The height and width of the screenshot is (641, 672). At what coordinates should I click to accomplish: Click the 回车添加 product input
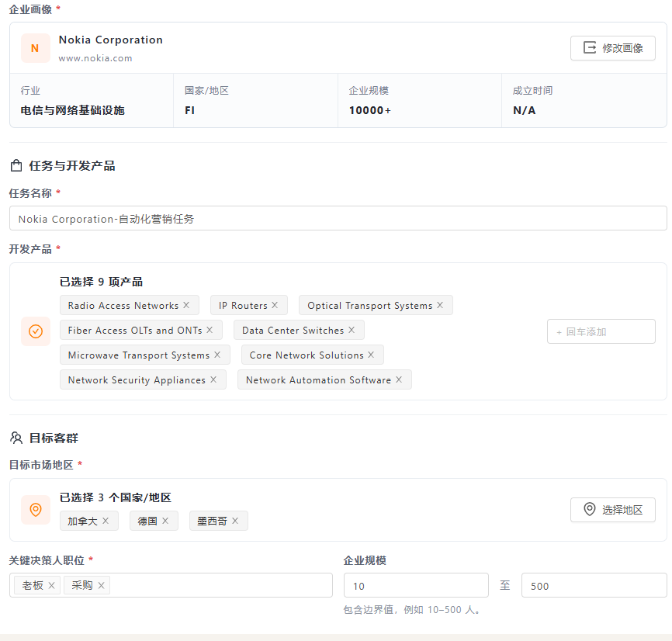[x=601, y=331]
